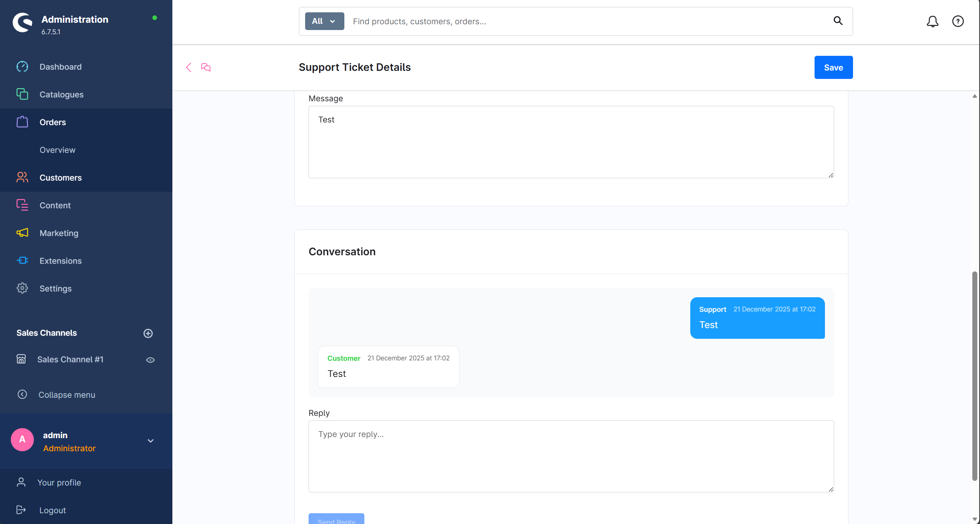Click the Shopware logo icon
Image resolution: width=980 pixels, height=524 pixels.
click(22, 23)
